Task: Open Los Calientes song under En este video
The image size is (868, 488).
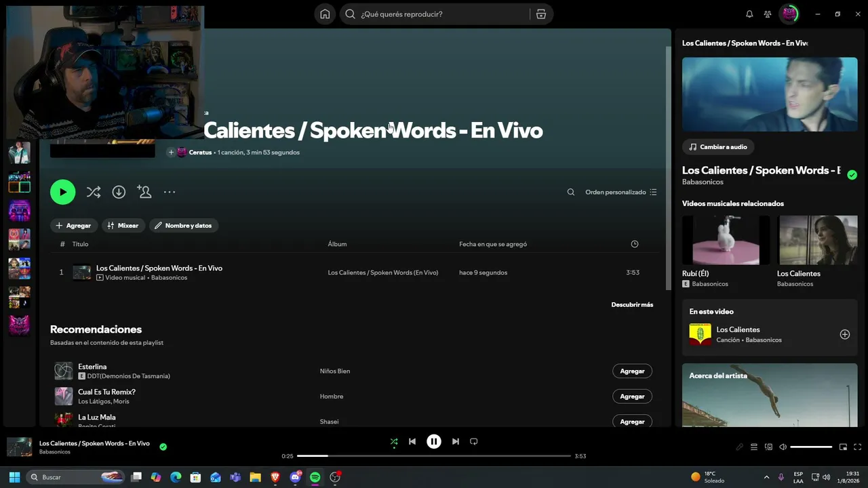Action: pyautogui.click(x=738, y=329)
